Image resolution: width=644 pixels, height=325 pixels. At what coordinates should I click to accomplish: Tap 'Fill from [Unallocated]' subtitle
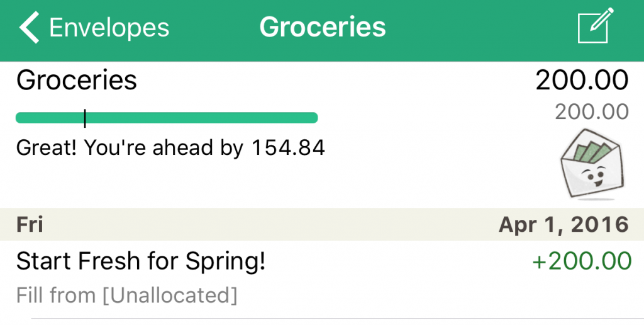point(126,295)
